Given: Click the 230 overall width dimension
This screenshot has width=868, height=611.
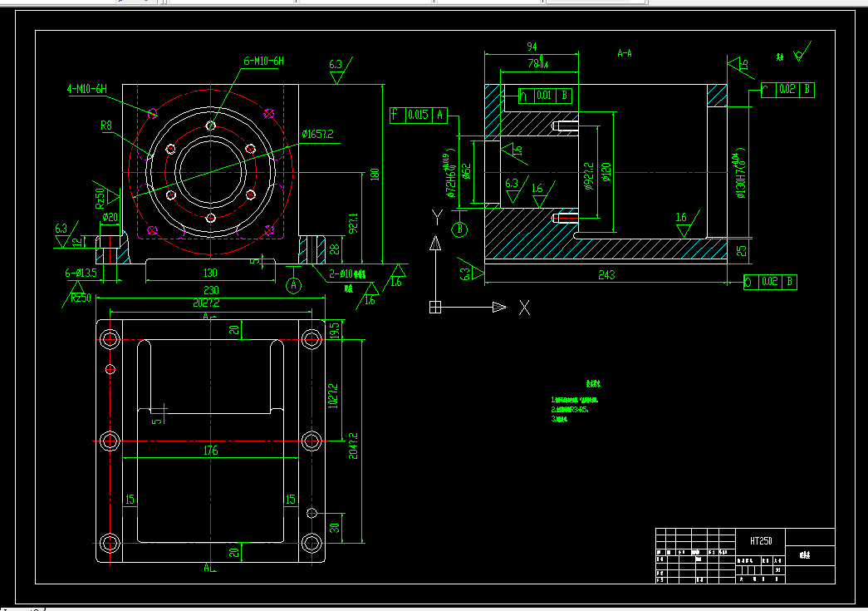Looking at the screenshot, I should [x=211, y=290].
